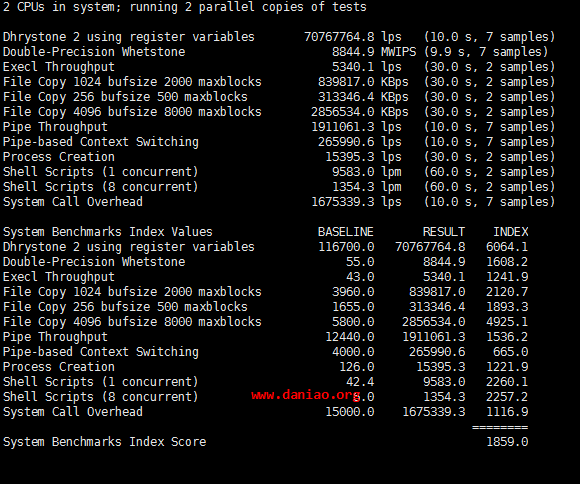Click the '(60.0 s, 2 samples)' for 1 concurrent

489,172
